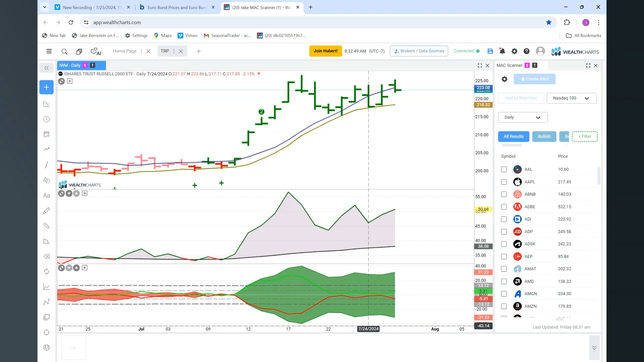This screenshot has width=644, height=362.
Task: Select the eraser delete-drawings tool
Action: 47,256
